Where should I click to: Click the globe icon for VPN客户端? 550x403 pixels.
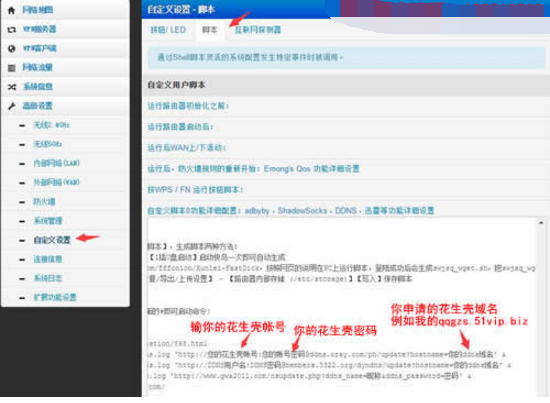[x=12, y=48]
